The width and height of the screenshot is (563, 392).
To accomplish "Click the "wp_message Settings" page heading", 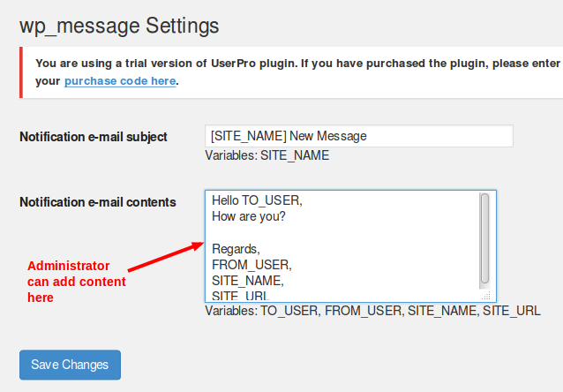I will tap(119, 26).
